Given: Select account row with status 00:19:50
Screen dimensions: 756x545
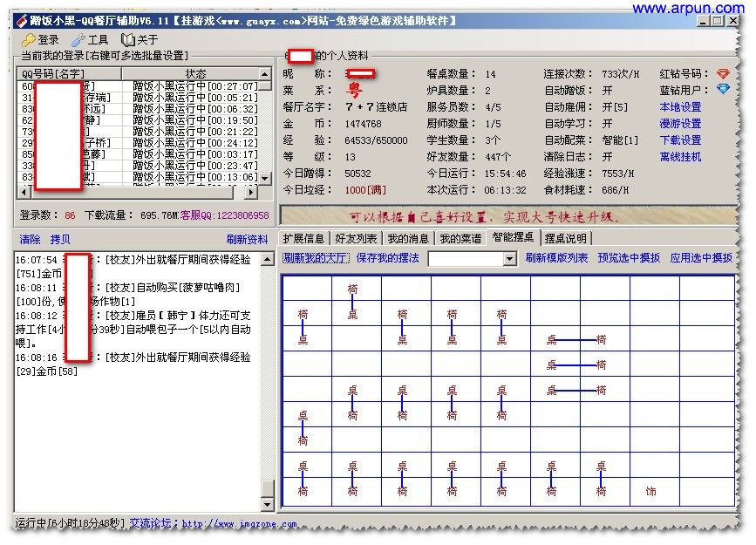Looking at the screenshot, I should click(139, 120).
